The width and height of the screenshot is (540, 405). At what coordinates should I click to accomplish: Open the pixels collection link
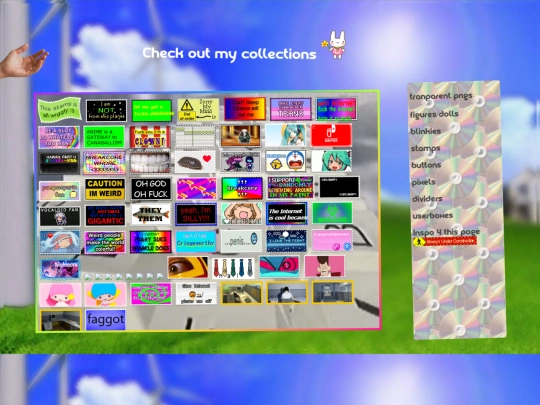pyautogui.click(x=424, y=182)
